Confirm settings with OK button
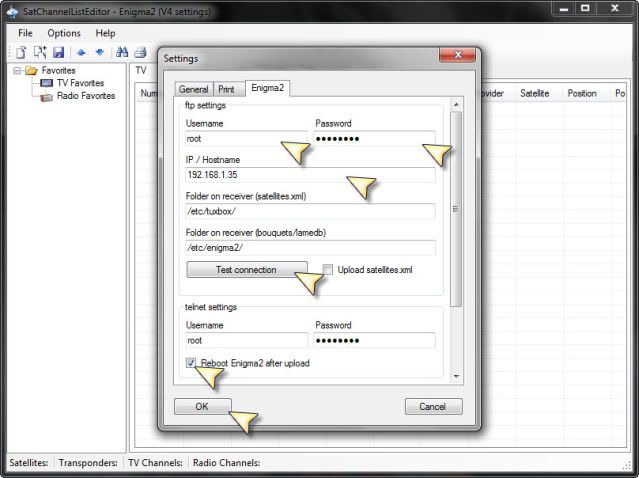Screen dimensions: 639x478 pyautogui.click(x=203, y=406)
